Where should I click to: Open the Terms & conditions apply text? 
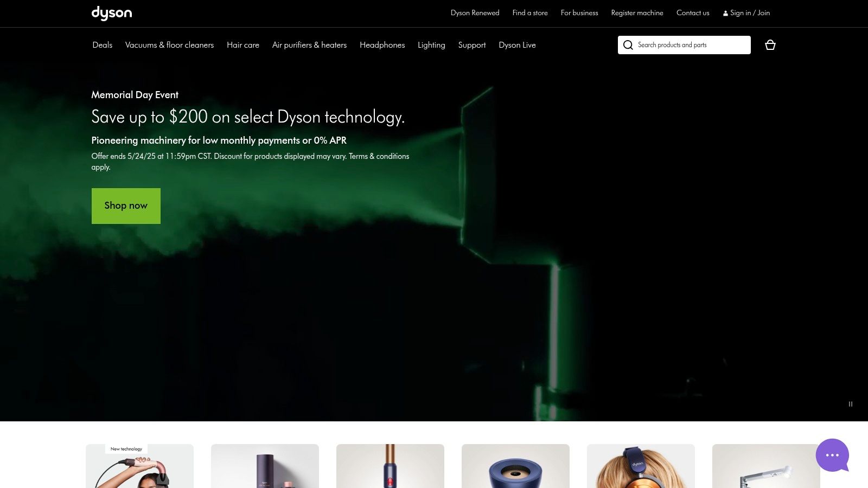250,162
